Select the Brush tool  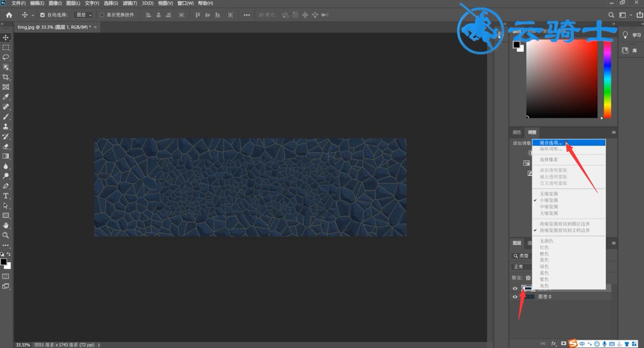point(6,117)
